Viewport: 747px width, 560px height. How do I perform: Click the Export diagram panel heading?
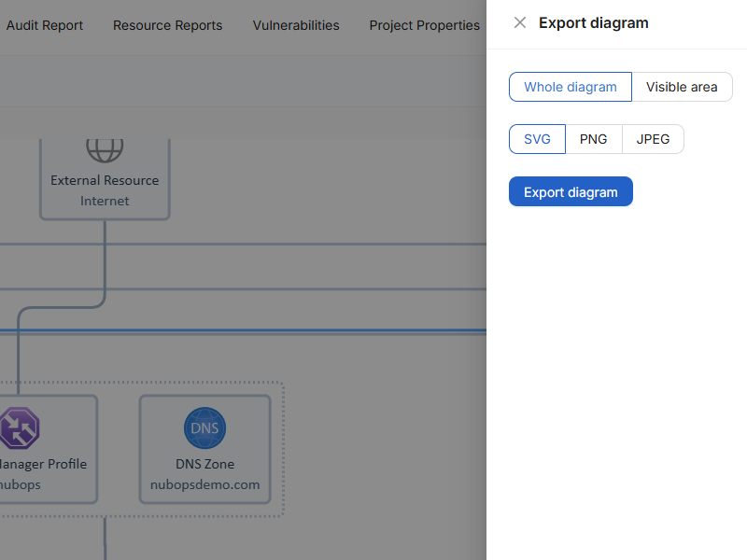[x=594, y=22]
